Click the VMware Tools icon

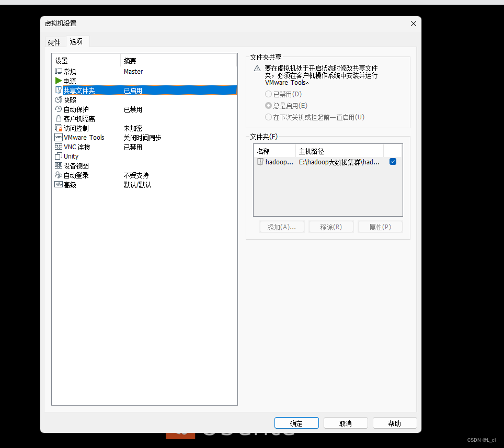click(x=58, y=138)
